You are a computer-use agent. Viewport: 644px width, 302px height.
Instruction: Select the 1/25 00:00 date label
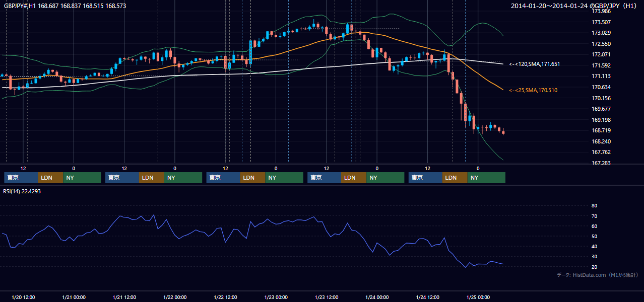tap(478, 297)
